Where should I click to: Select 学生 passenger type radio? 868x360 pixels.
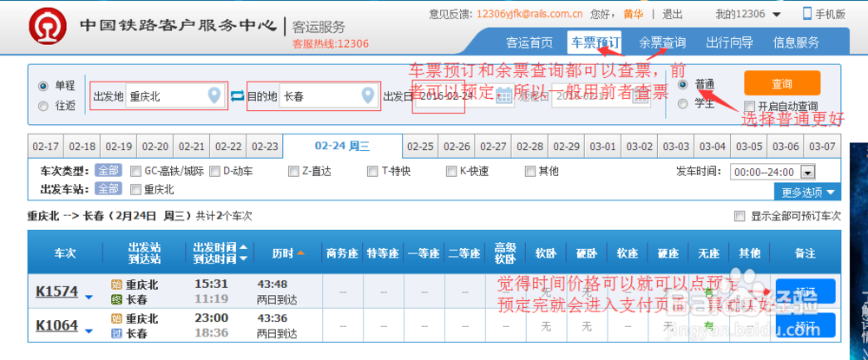coord(683,103)
